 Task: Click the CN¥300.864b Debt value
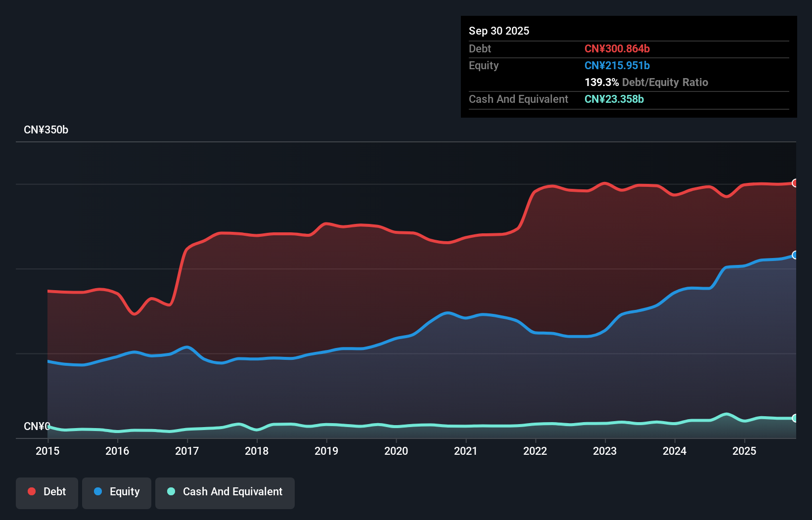617,48
